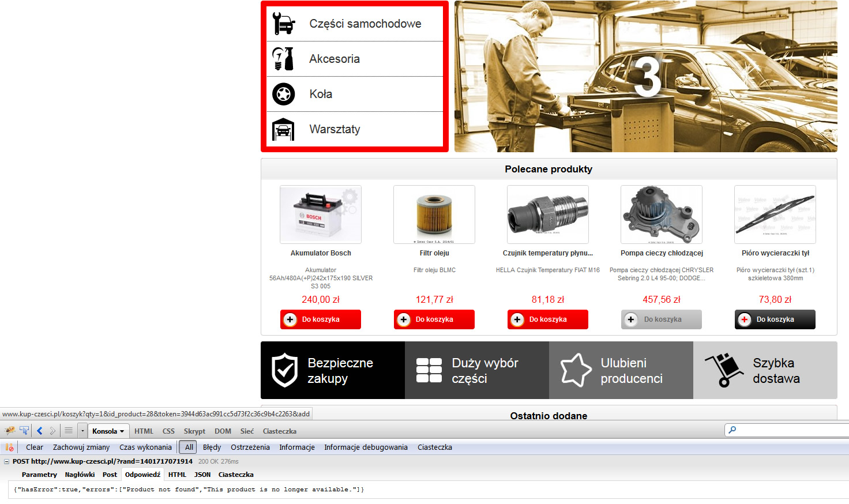
Task: Focus the Firebug search field
Action: point(790,430)
